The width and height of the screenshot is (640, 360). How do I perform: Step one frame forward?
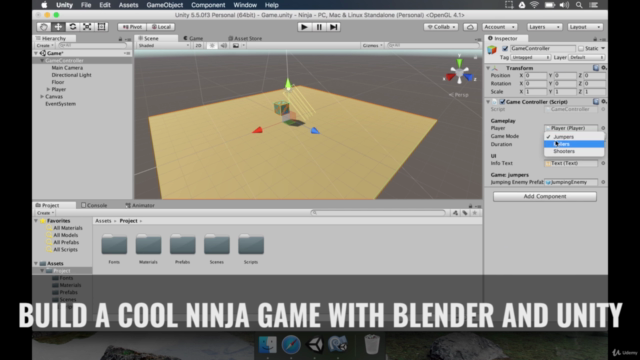333,27
